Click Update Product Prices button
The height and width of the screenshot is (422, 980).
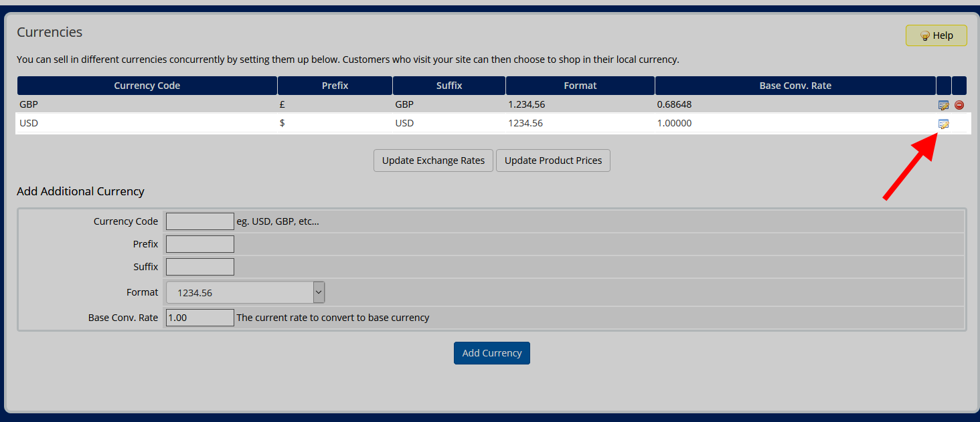(x=553, y=161)
